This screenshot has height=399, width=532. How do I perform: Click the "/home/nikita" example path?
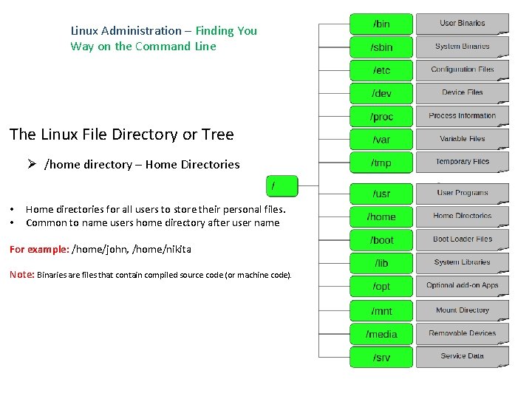click(x=162, y=250)
